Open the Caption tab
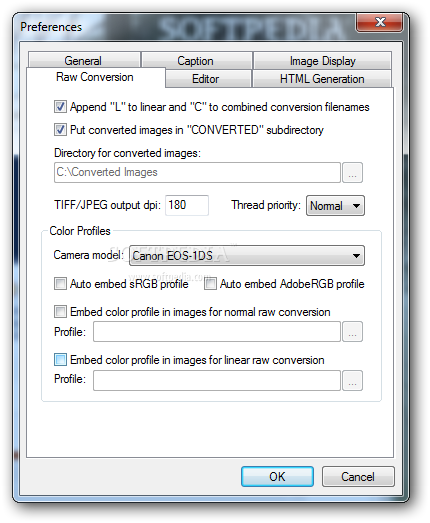This screenshot has width=430, height=523. coord(196,60)
